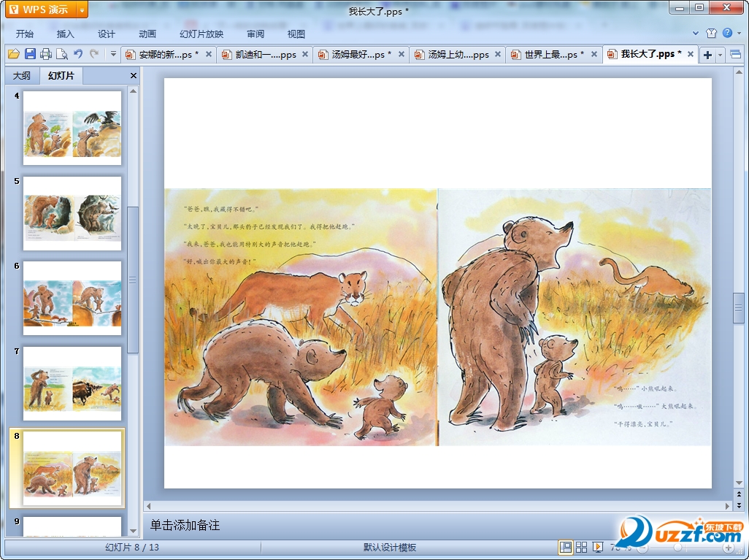Select slide 7 thumbnail

point(72,383)
